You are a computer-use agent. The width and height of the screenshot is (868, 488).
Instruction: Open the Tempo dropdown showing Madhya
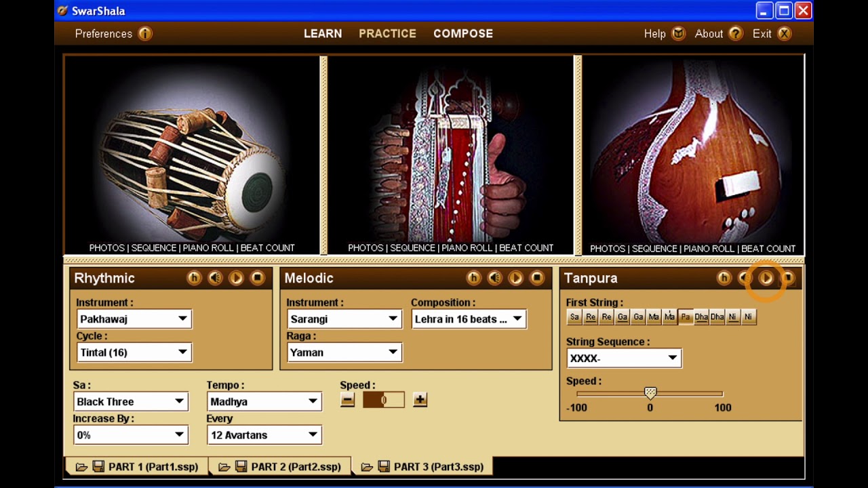[264, 401]
